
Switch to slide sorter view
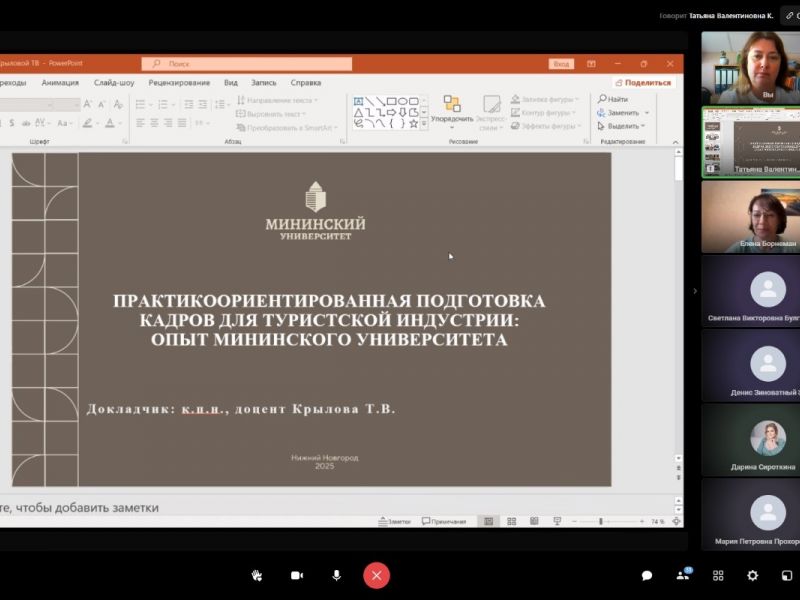(x=511, y=521)
